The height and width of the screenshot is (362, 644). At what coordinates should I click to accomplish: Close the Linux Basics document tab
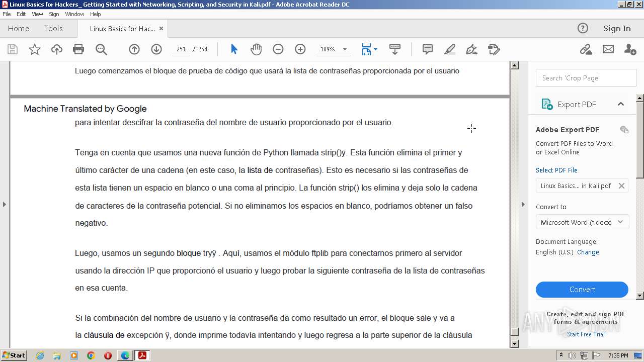161,29
